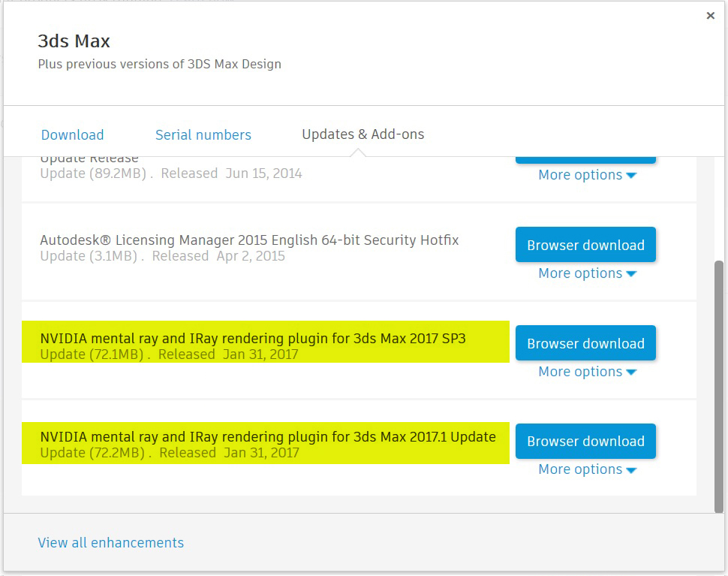The image size is (728, 576).
Task: Expand More options for Jun 15, 2014 update
Action: tap(587, 175)
